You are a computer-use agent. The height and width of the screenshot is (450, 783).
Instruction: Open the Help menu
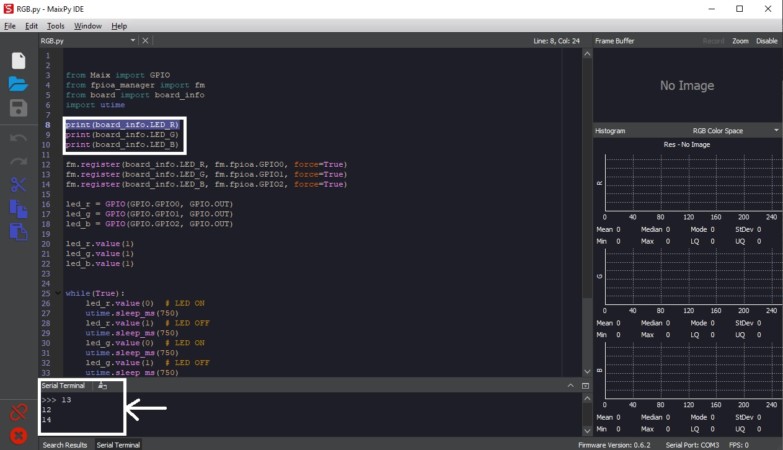pos(119,26)
